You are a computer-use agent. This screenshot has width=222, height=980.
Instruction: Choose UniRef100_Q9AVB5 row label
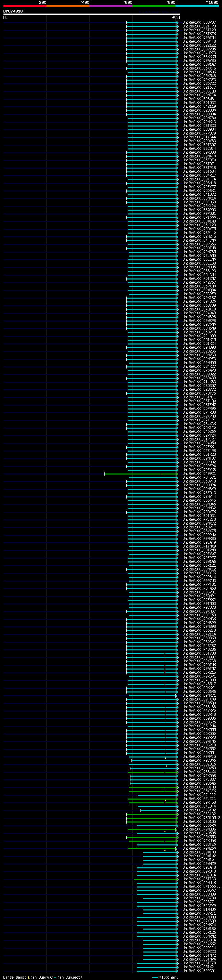point(199,60)
